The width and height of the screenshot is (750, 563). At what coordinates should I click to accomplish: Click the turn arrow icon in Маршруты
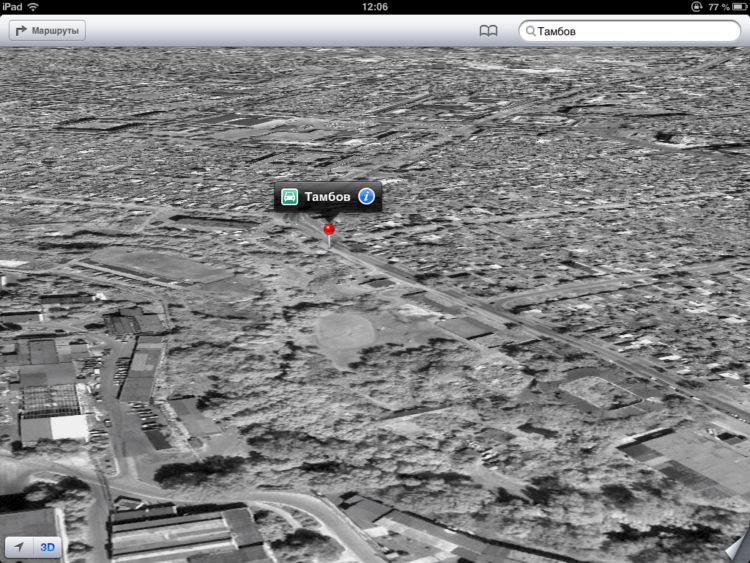coord(21,31)
